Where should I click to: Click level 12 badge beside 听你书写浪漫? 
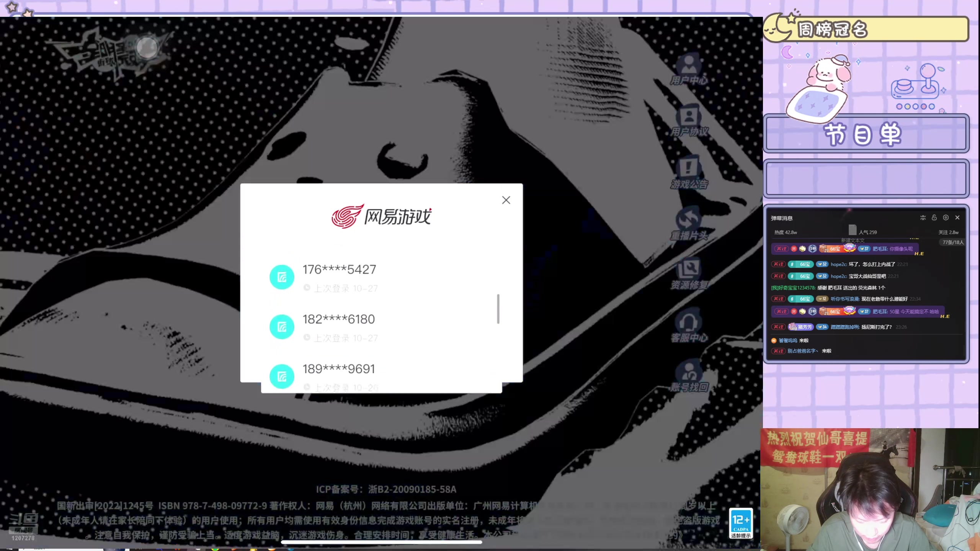coord(822,299)
